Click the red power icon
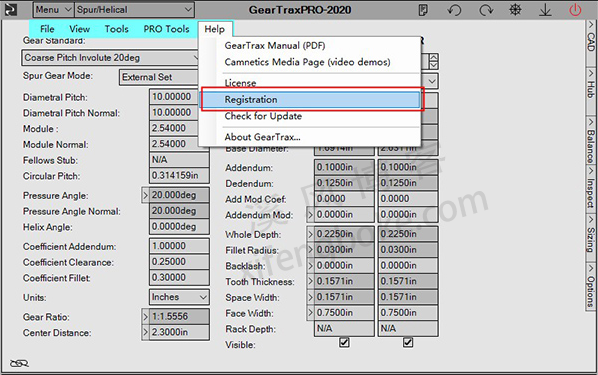The image size is (598, 375). tap(575, 10)
